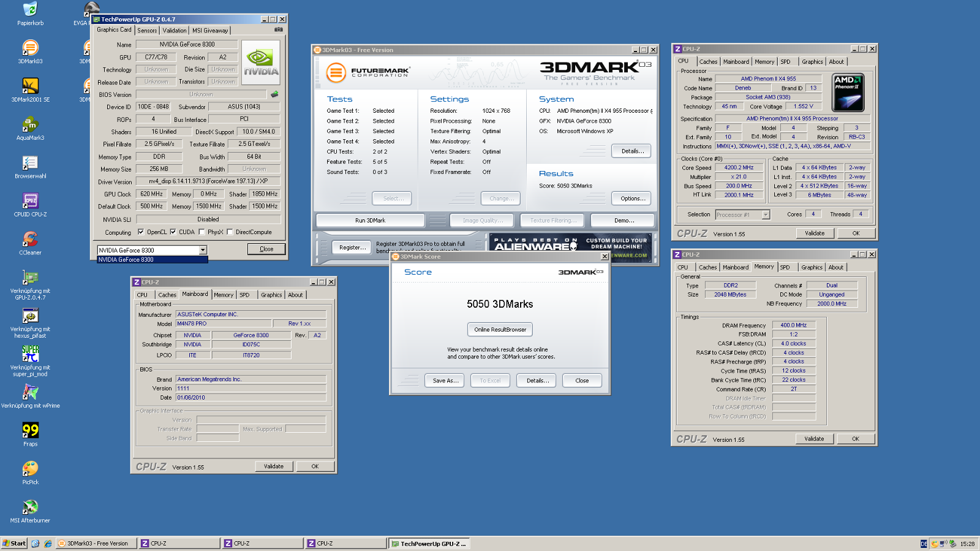Image resolution: width=980 pixels, height=551 pixels.
Task: Toggle the CUDA checkbox in GPU-Z
Action: point(173,232)
